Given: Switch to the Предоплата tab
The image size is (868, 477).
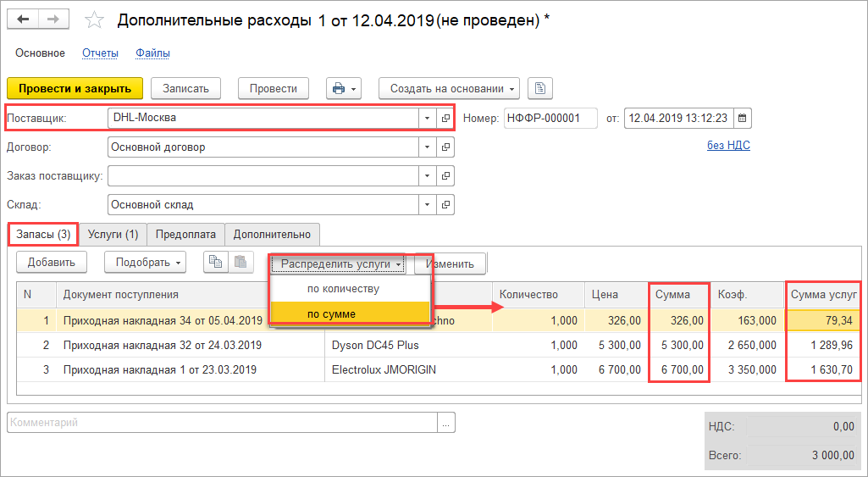Looking at the screenshot, I should coord(185,235).
